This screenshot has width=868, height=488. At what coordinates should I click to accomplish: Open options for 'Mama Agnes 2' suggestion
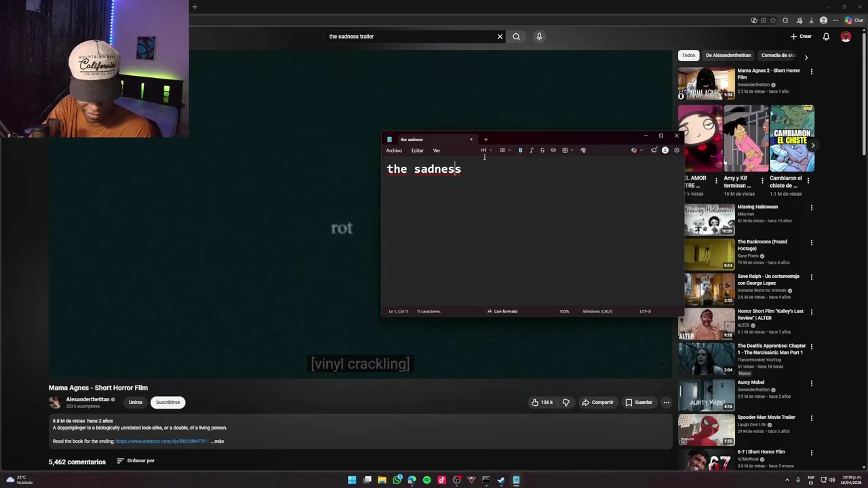[x=811, y=72]
